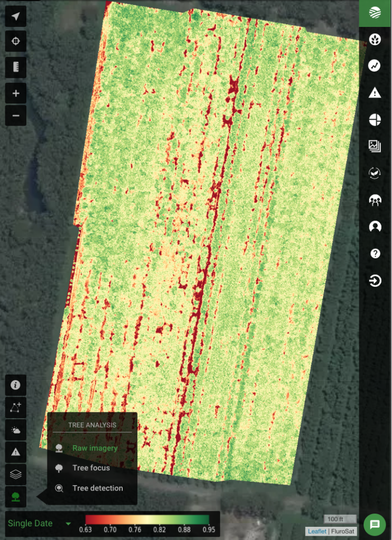
Task: Select Tree focus option
Action: pyautogui.click(x=92, y=468)
